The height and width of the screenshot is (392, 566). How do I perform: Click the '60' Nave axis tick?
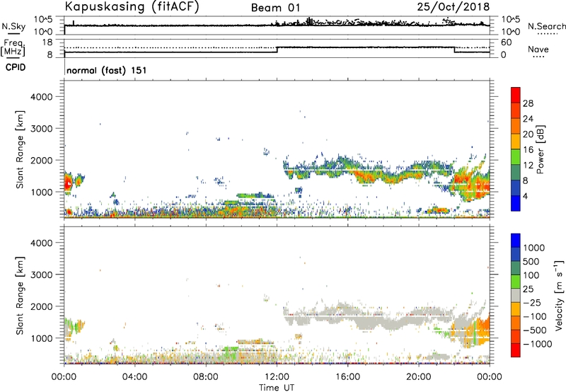point(506,42)
